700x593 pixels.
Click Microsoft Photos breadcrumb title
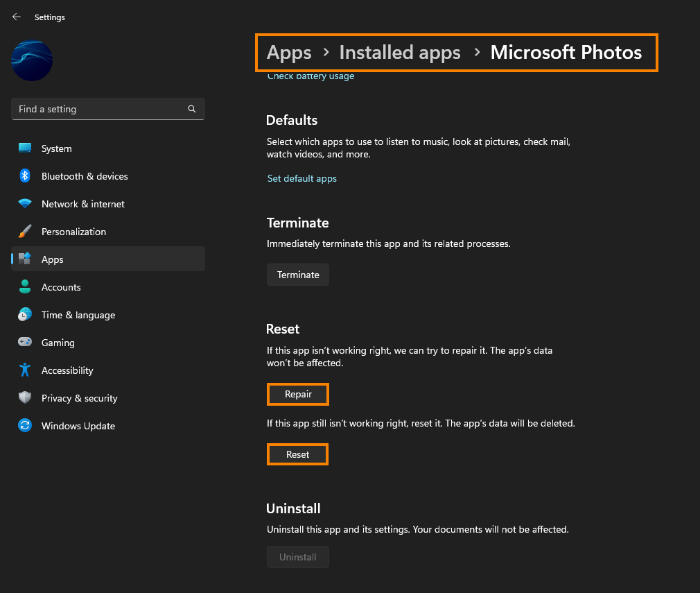click(566, 52)
